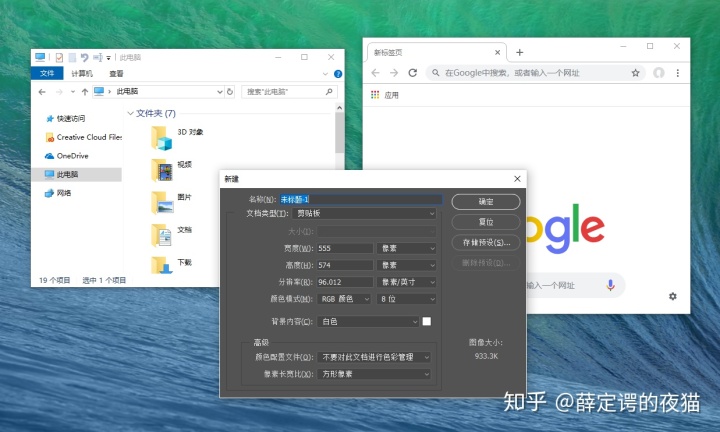Screen dimensions: 720x432
Task: Open the Explorer 查看 tab
Action: 116,73
